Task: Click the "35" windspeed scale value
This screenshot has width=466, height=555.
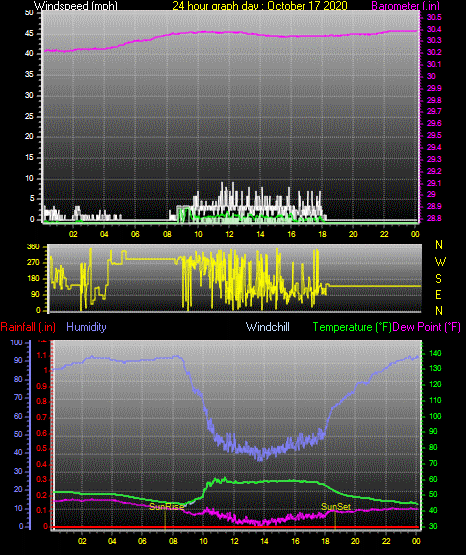Action: point(29,75)
